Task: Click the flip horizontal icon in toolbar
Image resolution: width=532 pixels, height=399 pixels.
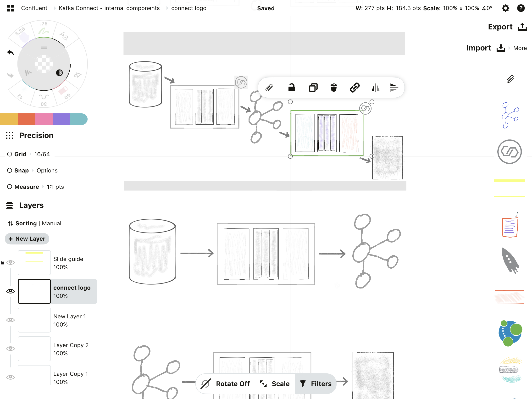Action: click(375, 87)
